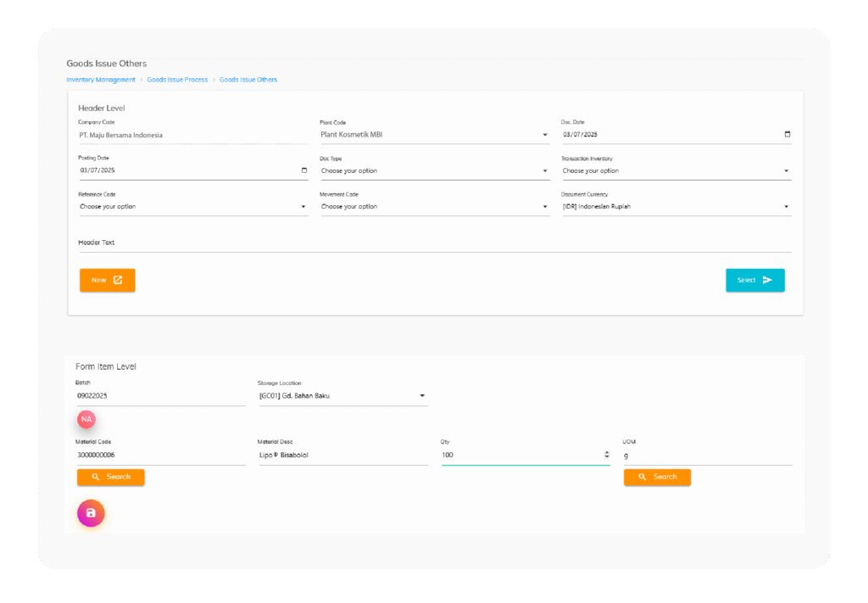Image resolution: width=868 pixels, height=603 pixels.
Task: Click the New button in header
Action: [107, 280]
